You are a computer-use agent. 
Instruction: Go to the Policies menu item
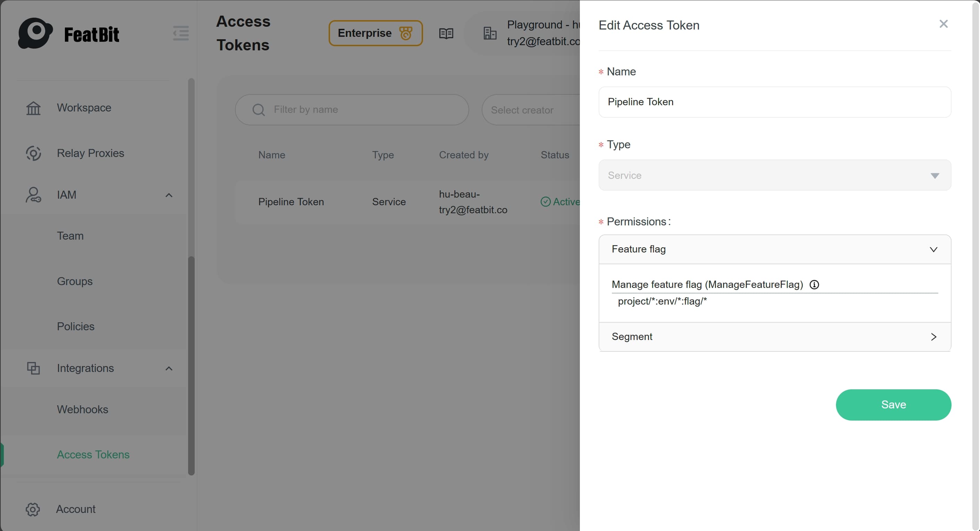(x=76, y=326)
